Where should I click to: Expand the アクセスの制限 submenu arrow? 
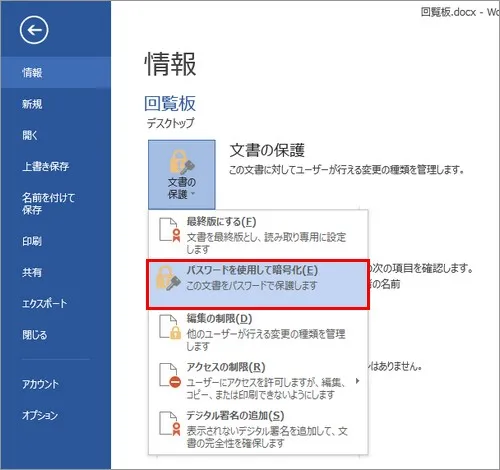pos(357,381)
